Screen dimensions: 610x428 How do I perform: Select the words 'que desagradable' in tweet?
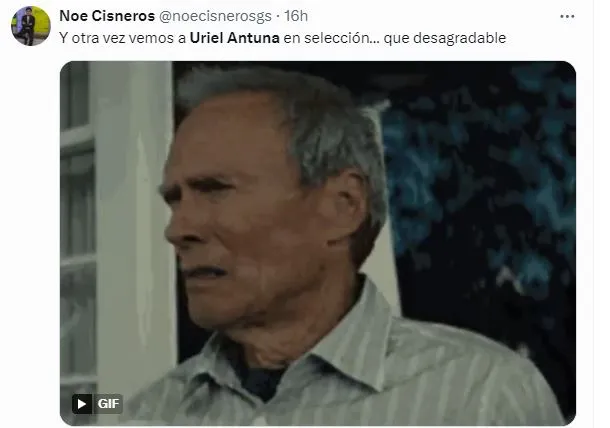coord(445,38)
